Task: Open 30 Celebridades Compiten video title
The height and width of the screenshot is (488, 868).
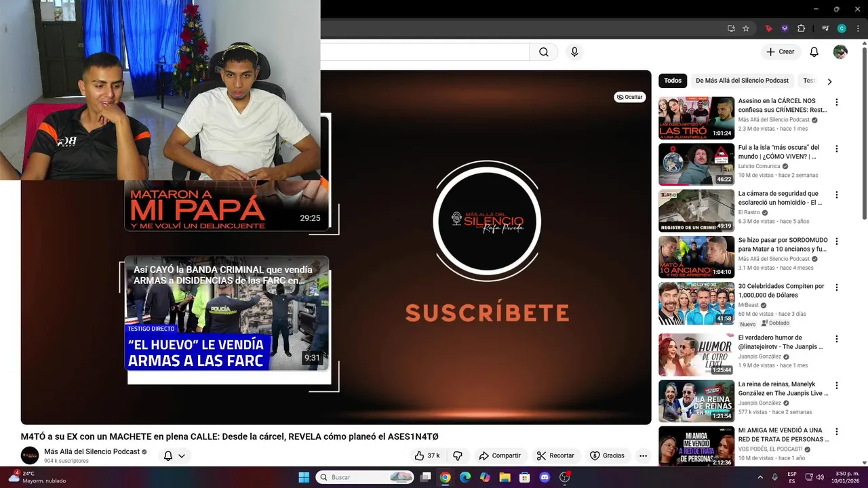Action: (x=781, y=291)
